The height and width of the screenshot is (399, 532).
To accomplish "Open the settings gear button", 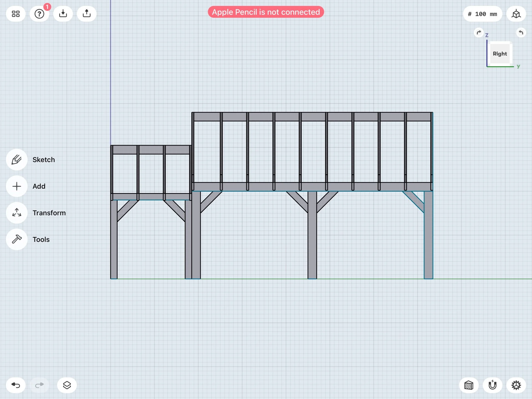I will pyautogui.click(x=516, y=385).
